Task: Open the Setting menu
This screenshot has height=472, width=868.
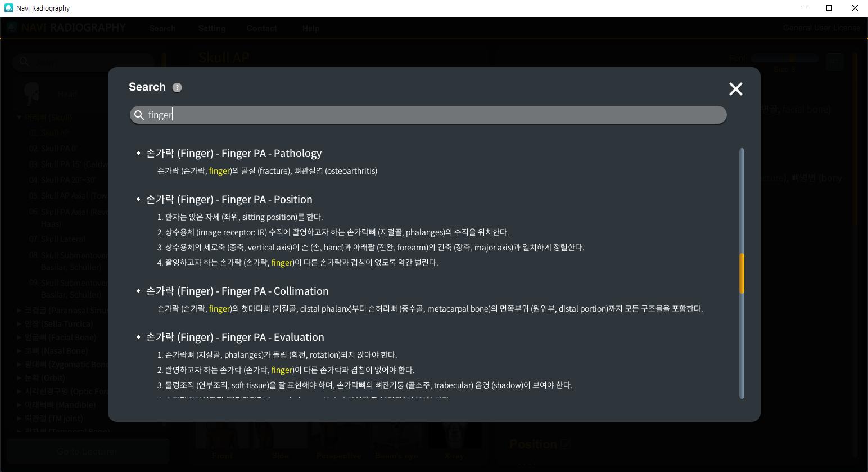Action: click(x=212, y=28)
